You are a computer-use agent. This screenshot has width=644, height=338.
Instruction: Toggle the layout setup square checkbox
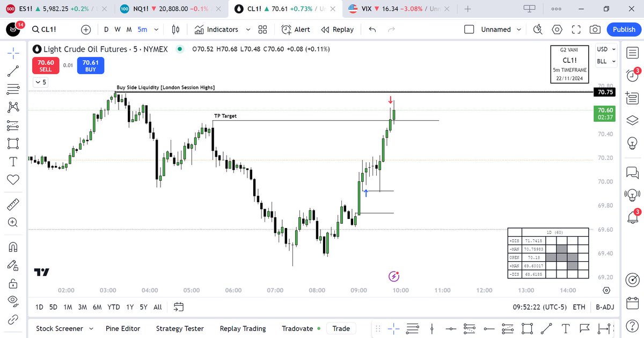click(x=469, y=30)
